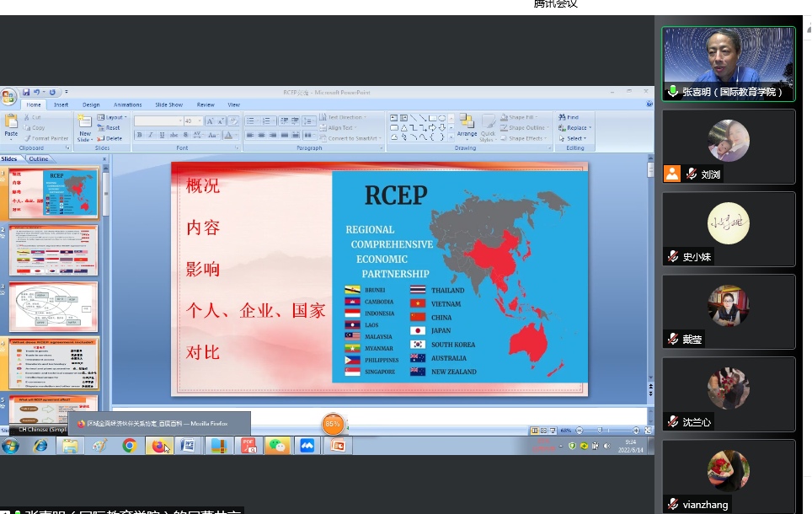Open Google Chrome from the taskbar
The height and width of the screenshot is (514, 812).
pyautogui.click(x=130, y=446)
